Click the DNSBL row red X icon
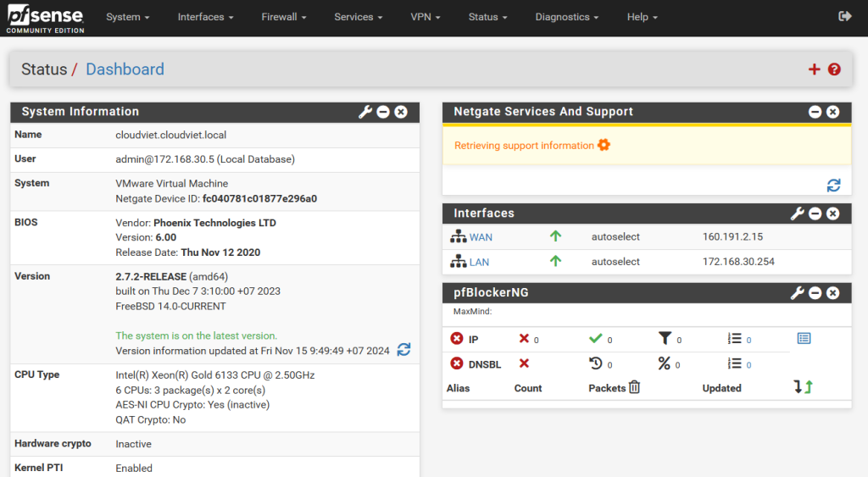This screenshot has width=868, height=477. click(524, 363)
